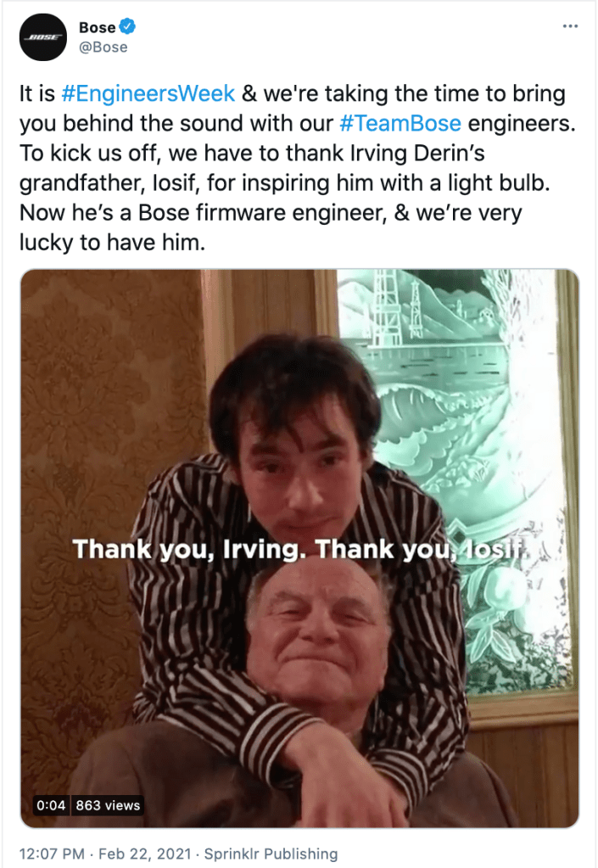Click the Bose profile avatar logo
Viewport: 598px width, 868px height.
(x=43, y=37)
